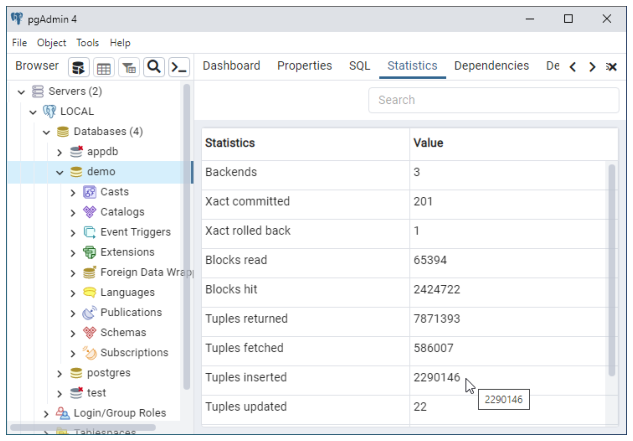
Task: Select the Languages tree label
Action: point(127,292)
